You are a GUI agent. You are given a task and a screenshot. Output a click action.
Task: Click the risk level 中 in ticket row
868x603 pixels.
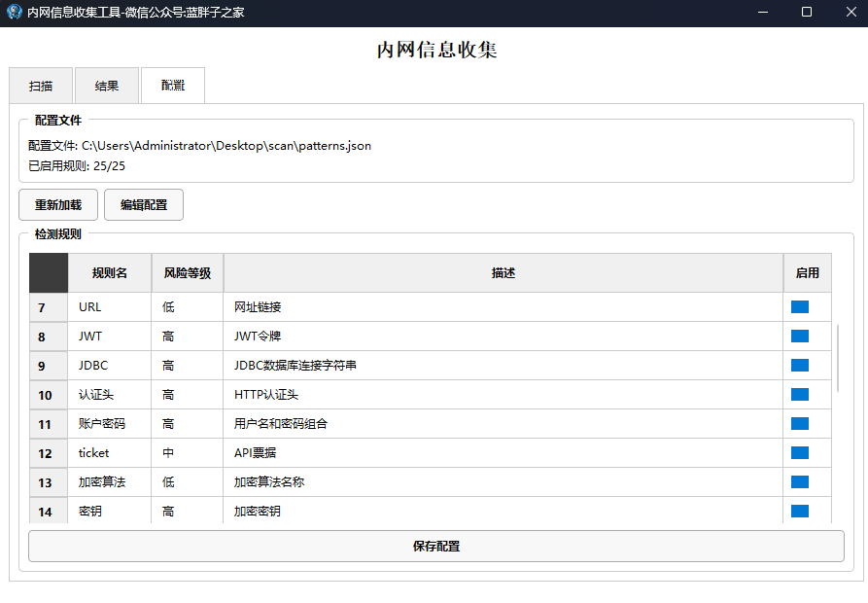188,453
